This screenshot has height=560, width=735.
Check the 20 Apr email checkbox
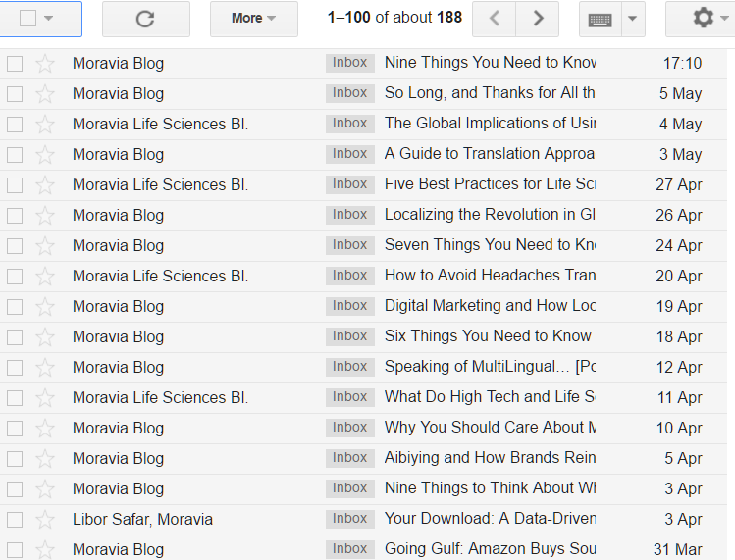pyautogui.click(x=15, y=276)
